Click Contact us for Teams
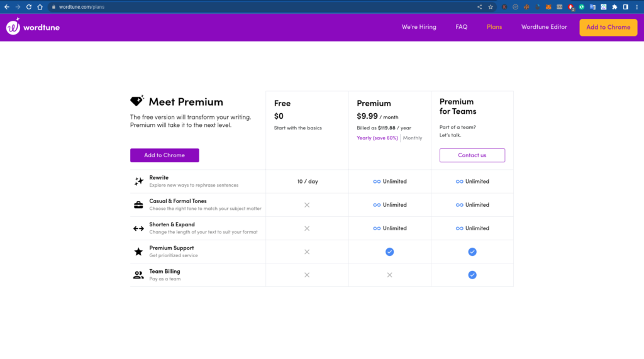The height and width of the screenshot is (359, 644). 472,155
